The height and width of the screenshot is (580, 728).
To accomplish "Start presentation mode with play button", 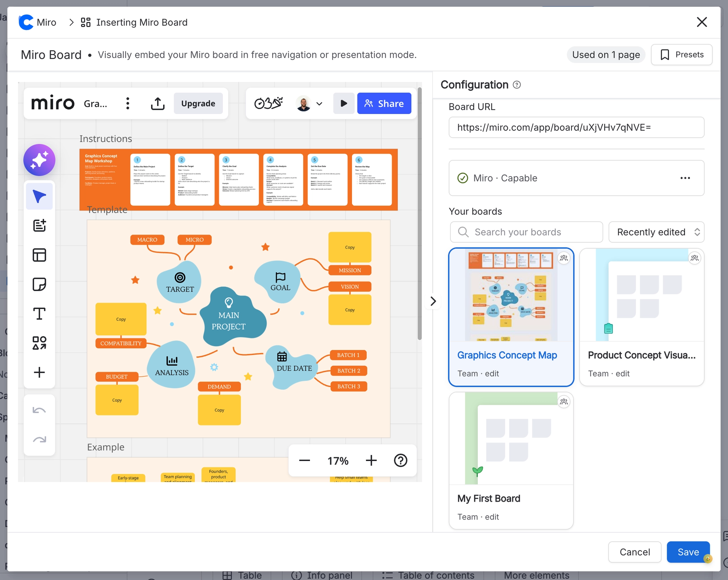I will point(343,103).
